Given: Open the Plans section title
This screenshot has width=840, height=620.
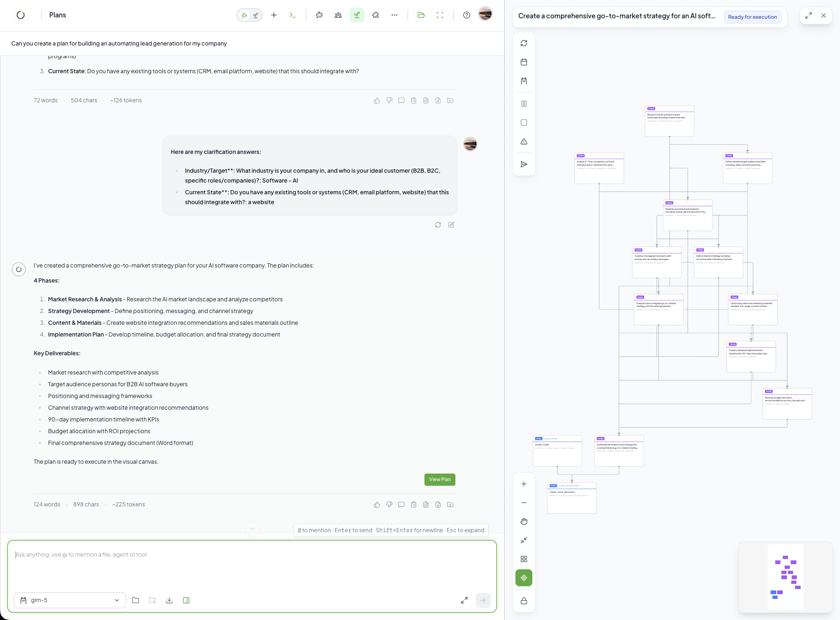Looking at the screenshot, I should click(x=58, y=15).
